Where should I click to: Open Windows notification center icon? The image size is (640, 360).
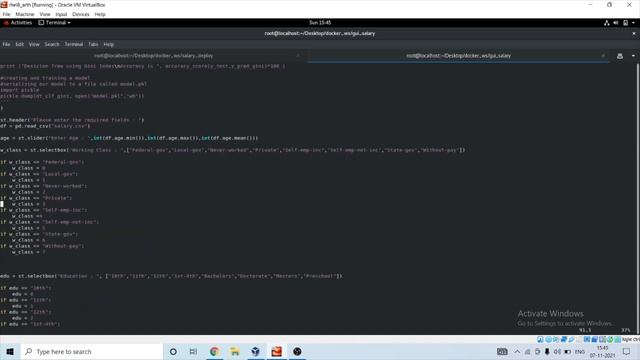click(626, 351)
